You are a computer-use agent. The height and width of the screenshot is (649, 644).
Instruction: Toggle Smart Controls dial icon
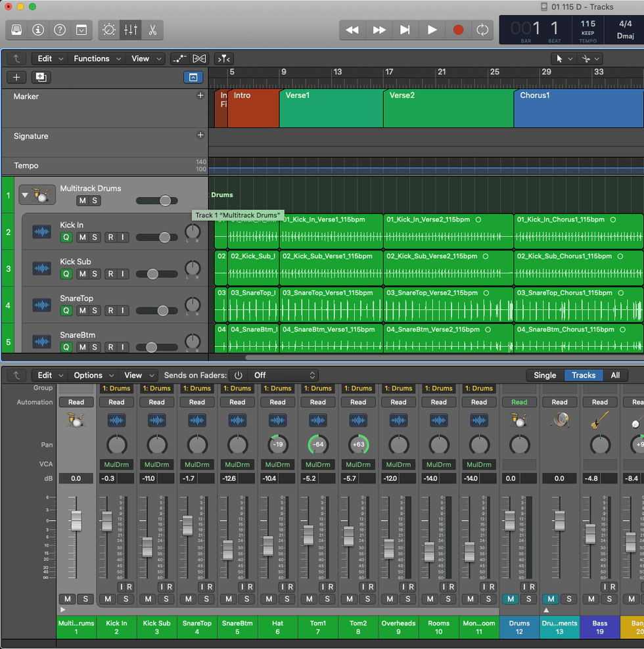pyautogui.click(x=109, y=30)
